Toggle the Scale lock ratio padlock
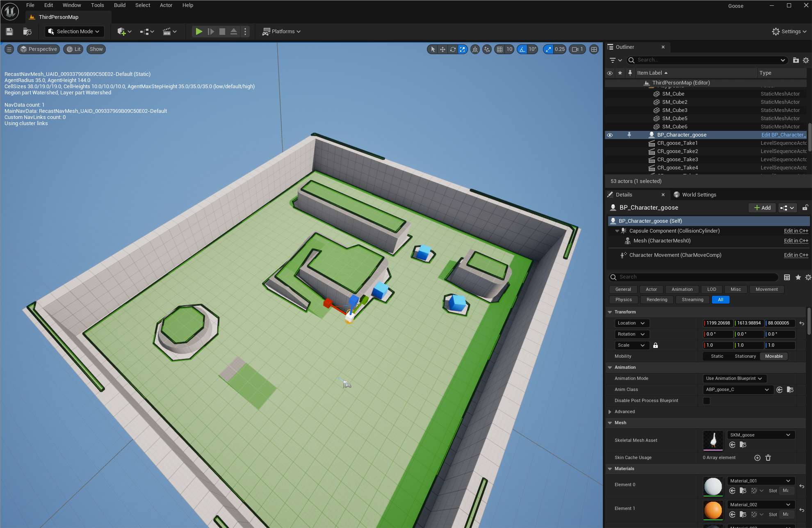Image resolution: width=812 pixels, height=528 pixels. pos(655,345)
